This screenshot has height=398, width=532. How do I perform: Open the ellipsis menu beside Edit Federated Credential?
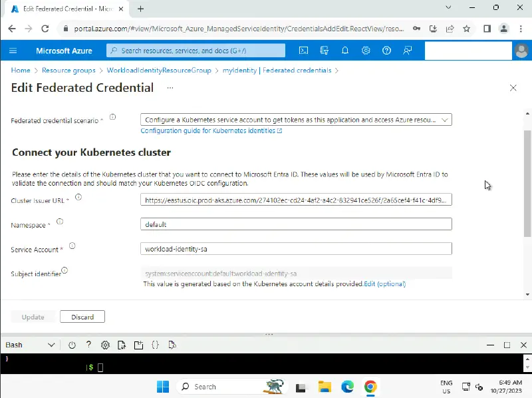[170, 88]
